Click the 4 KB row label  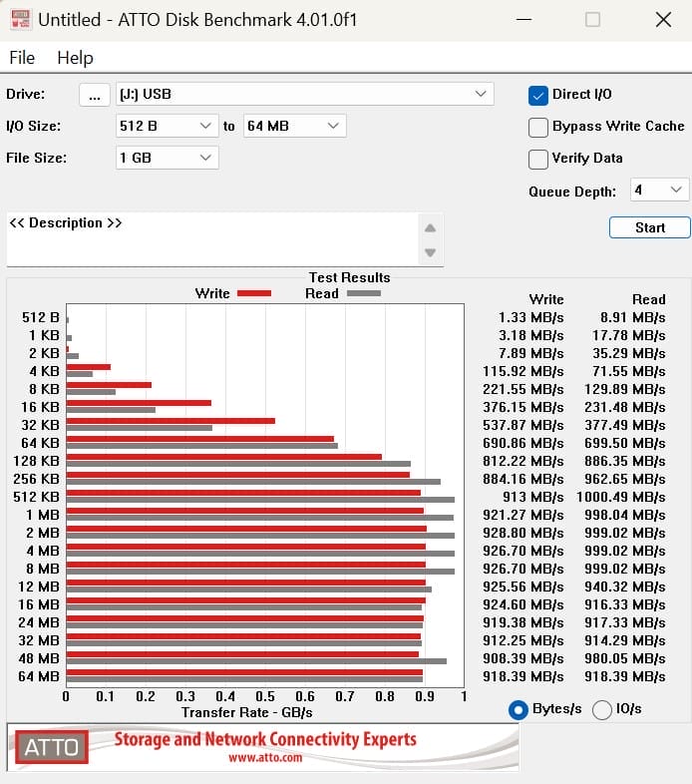click(44, 371)
